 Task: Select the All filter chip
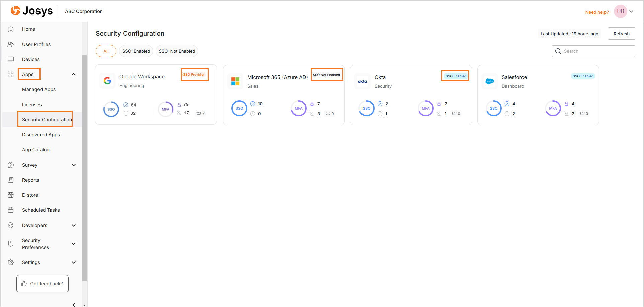[106, 51]
